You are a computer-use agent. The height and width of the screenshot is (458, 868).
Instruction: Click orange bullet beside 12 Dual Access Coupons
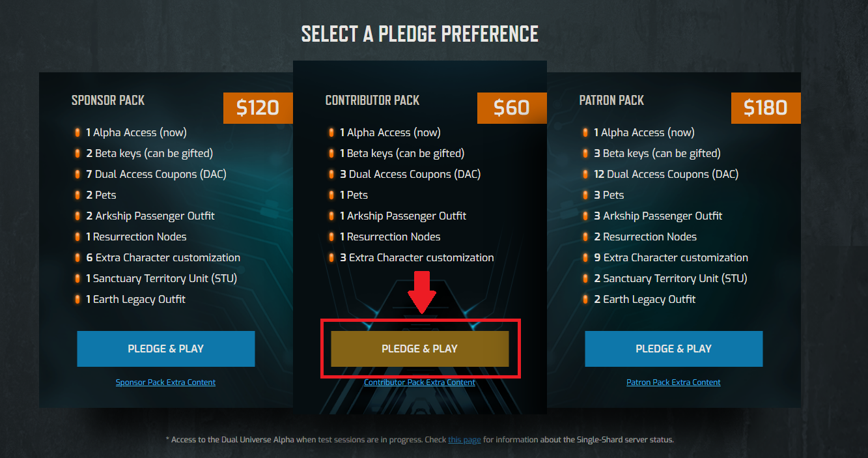[585, 175]
